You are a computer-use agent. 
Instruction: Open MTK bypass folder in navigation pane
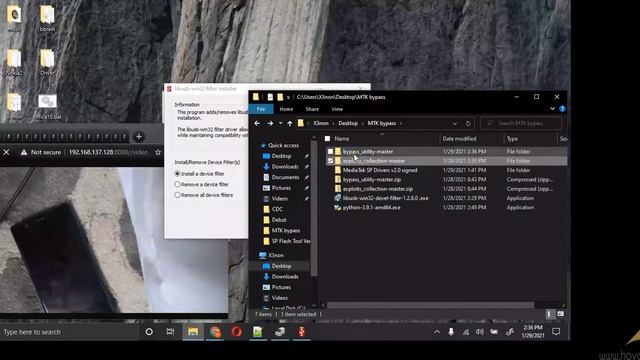[286, 231]
